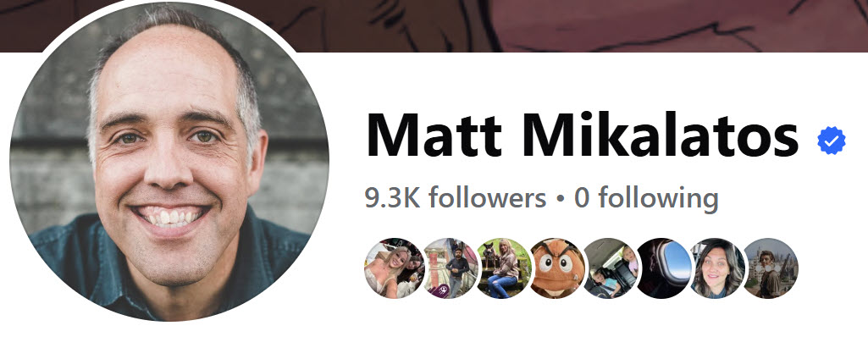Click the Matt Mikalatos profile name

click(583, 135)
